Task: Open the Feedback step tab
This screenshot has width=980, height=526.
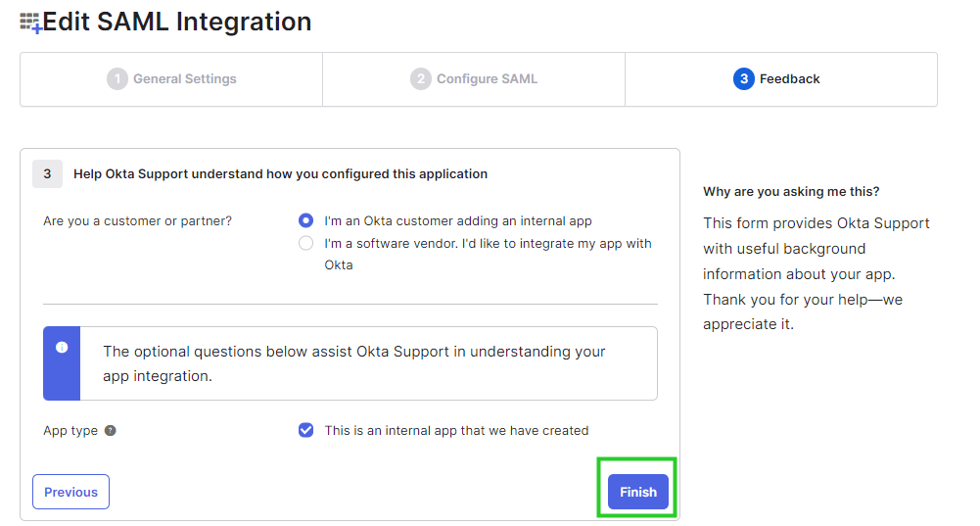Action: (x=781, y=79)
